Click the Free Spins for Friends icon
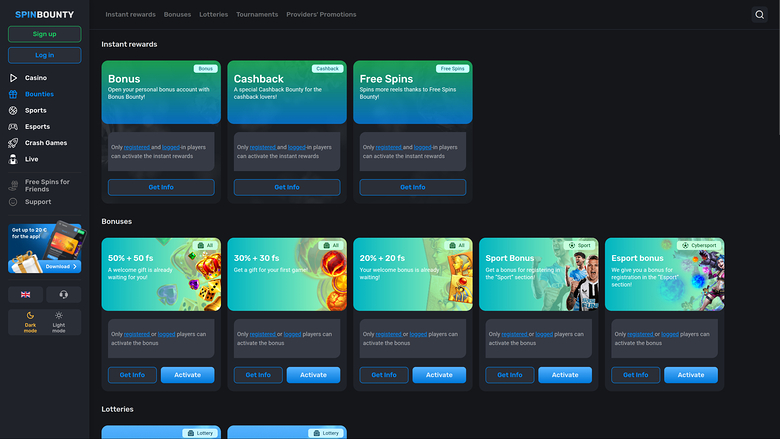 (x=13, y=185)
